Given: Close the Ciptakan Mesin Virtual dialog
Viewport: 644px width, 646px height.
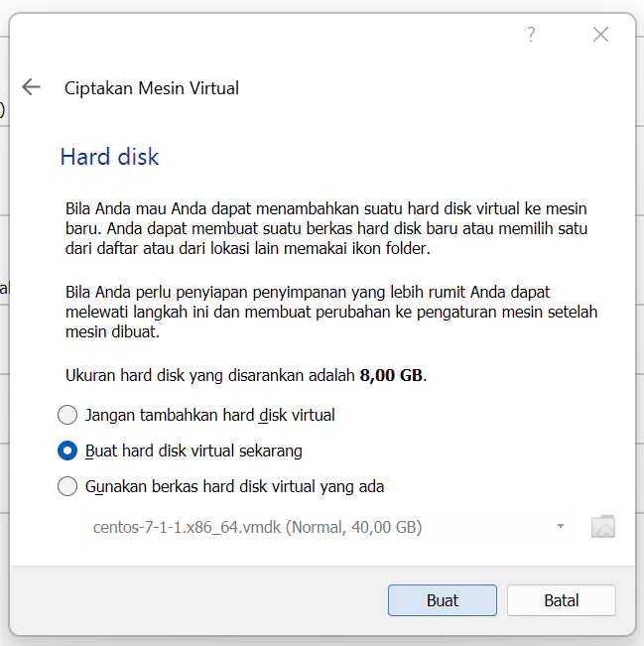Looking at the screenshot, I should click(x=600, y=34).
